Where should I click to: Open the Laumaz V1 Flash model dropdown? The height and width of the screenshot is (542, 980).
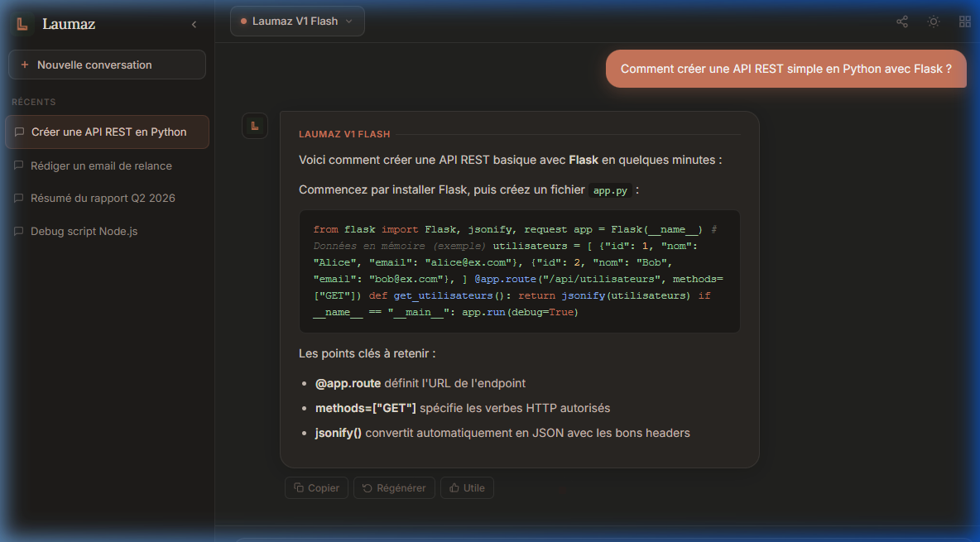(297, 22)
